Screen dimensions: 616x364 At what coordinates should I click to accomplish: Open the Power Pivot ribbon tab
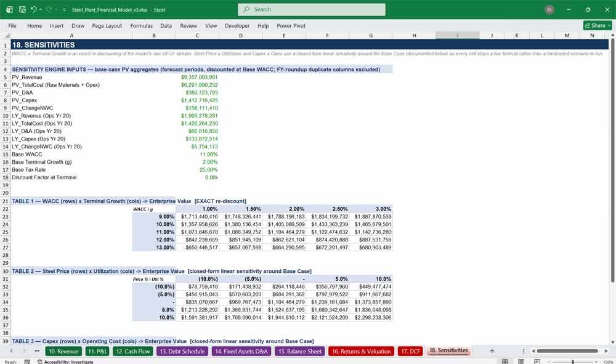tap(291, 25)
